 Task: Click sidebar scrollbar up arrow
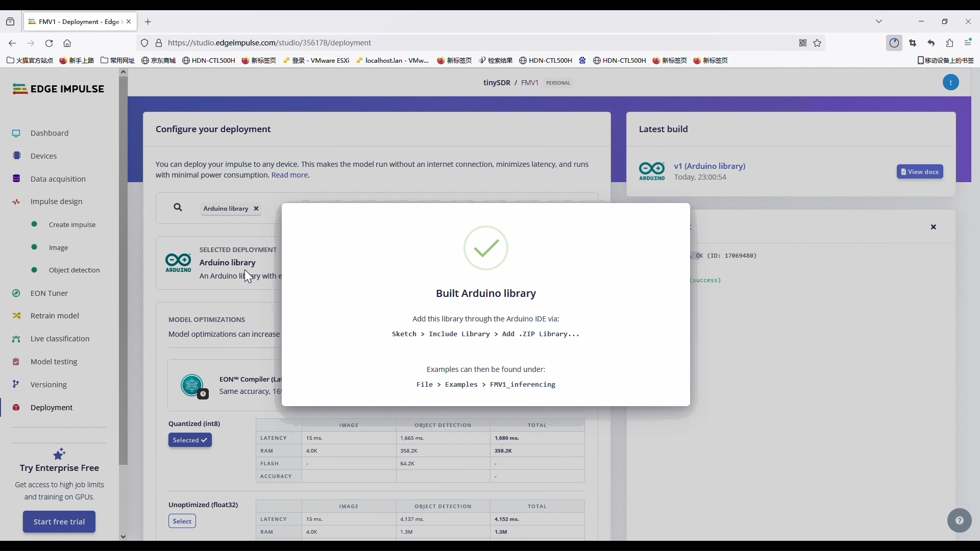point(123,72)
